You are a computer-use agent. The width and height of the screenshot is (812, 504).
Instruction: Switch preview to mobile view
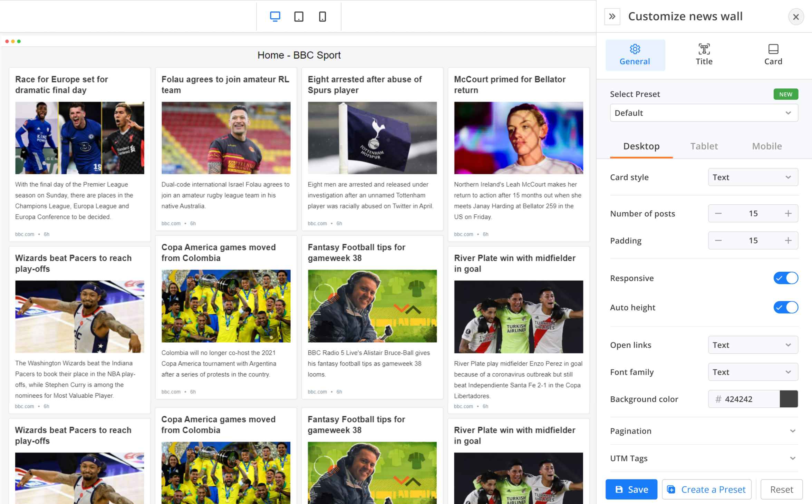tap(322, 16)
